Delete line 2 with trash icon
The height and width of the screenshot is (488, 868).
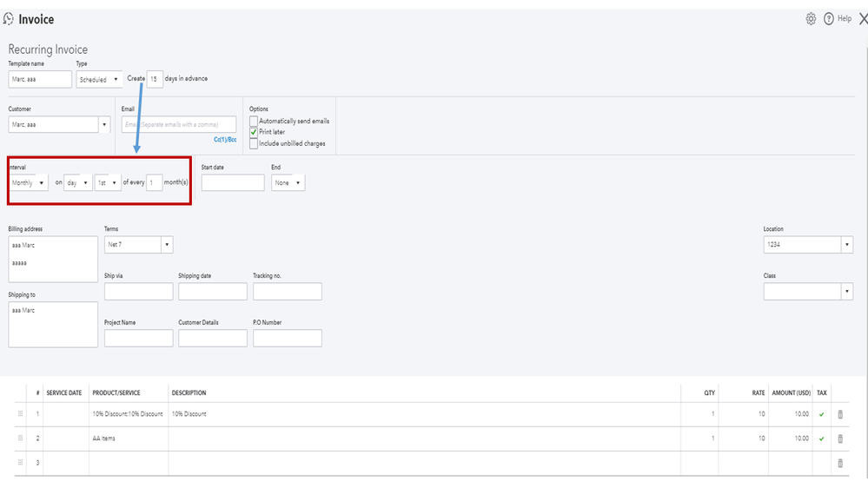(x=840, y=439)
